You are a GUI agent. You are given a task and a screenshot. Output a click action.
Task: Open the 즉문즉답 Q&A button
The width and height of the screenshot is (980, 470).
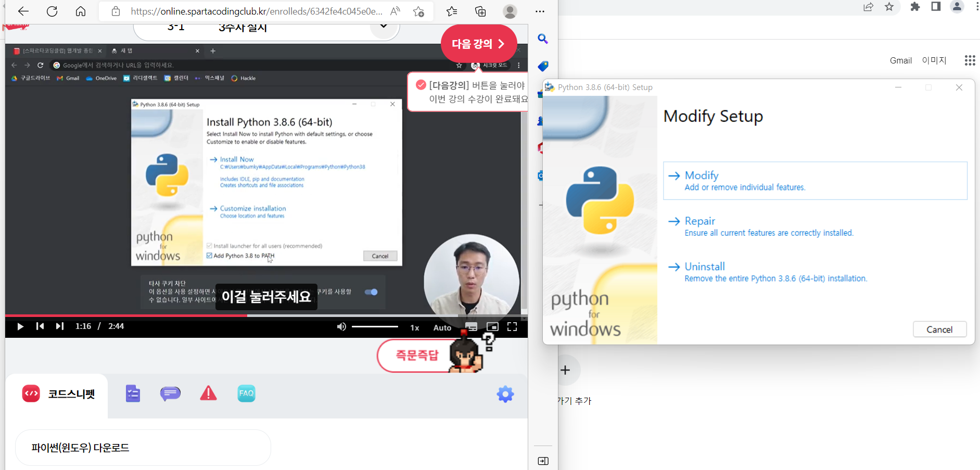click(x=417, y=355)
